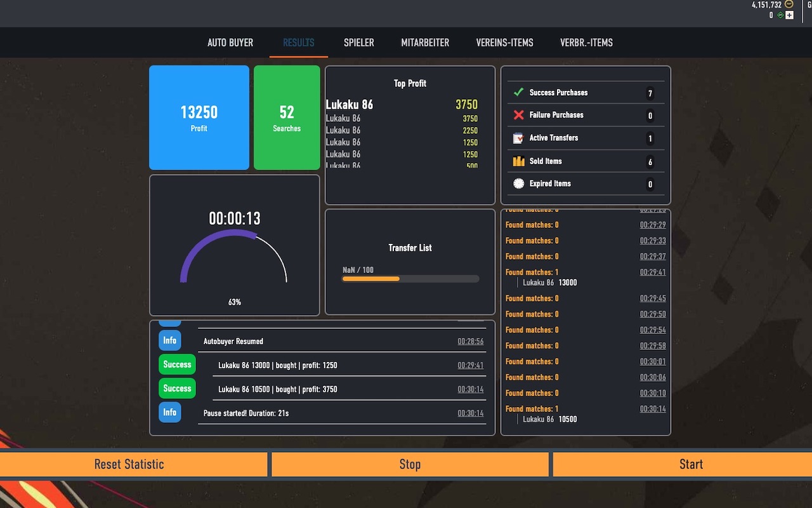Click the Info badge for Autobuyer Resumed

coord(170,340)
